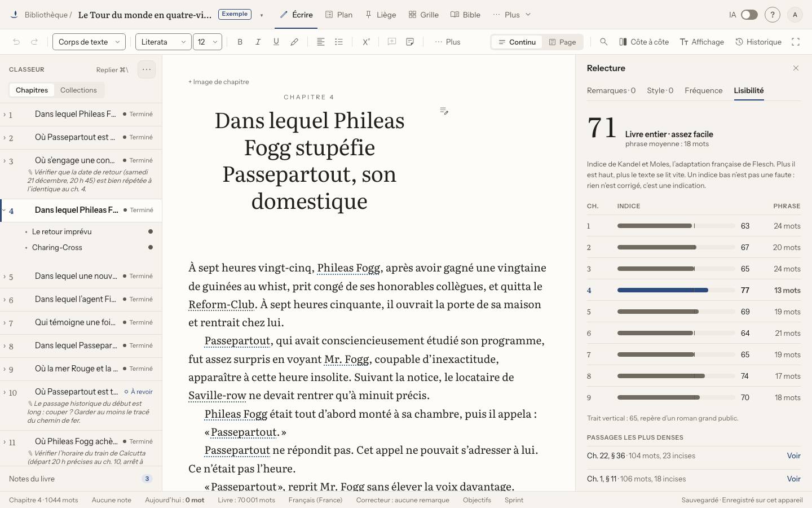Screen dimensions: 812x508
Task: Expand chapter 5 in the classeur
Action: pyautogui.click(x=5, y=276)
